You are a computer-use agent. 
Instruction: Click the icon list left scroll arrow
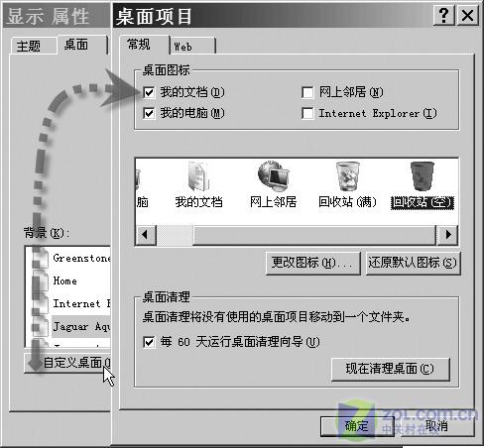pyautogui.click(x=146, y=235)
